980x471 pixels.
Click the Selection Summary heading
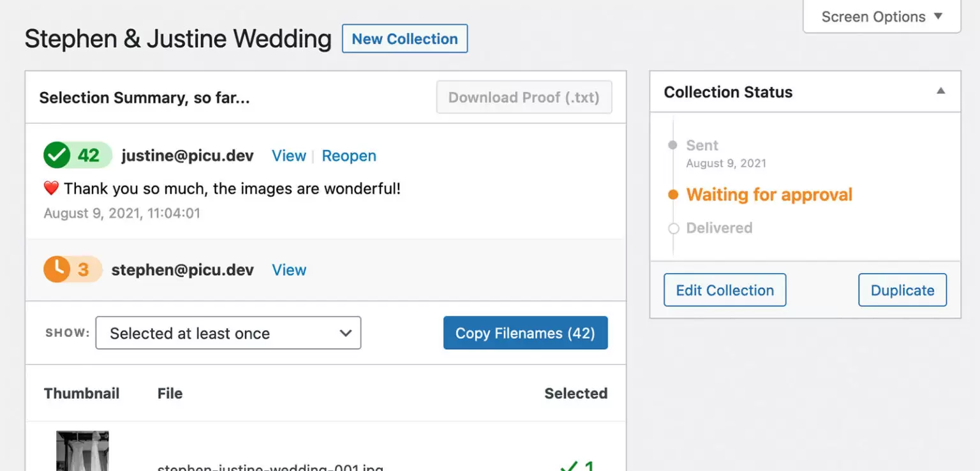pos(144,98)
